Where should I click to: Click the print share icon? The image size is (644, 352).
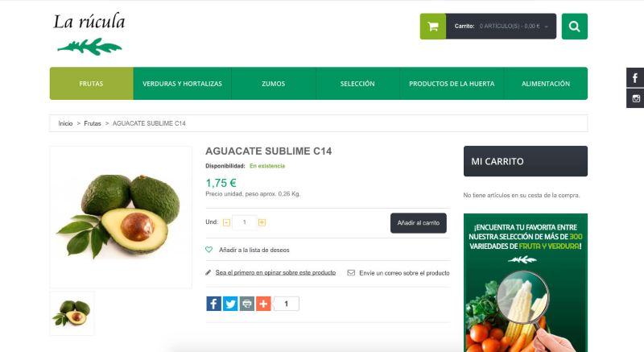click(x=247, y=304)
